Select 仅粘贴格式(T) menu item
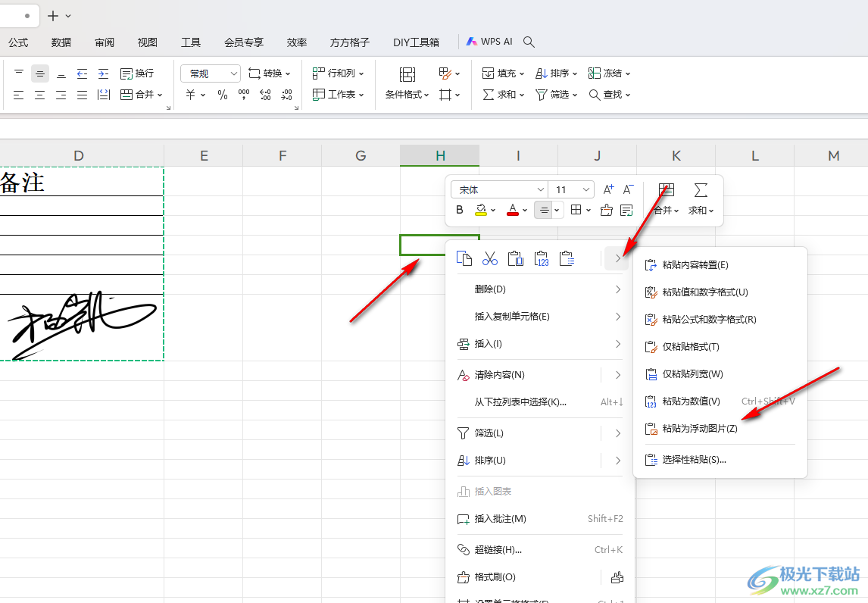The height and width of the screenshot is (603, 868). click(x=720, y=347)
